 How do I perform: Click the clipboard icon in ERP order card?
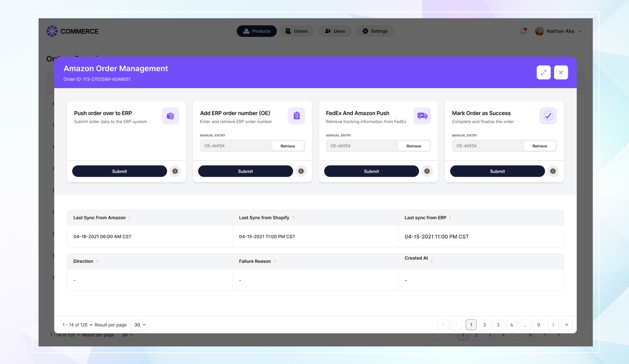296,116
